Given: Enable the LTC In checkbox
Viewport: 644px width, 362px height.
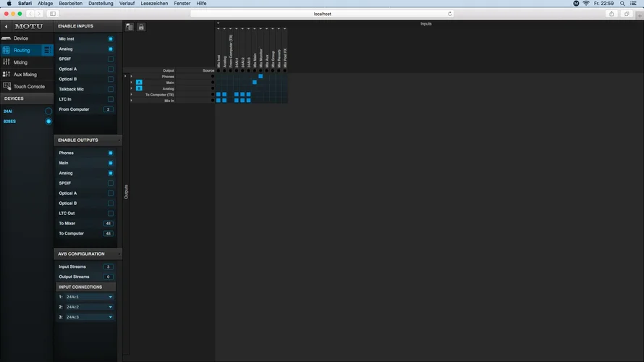Looking at the screenshot, I should 111,99.
